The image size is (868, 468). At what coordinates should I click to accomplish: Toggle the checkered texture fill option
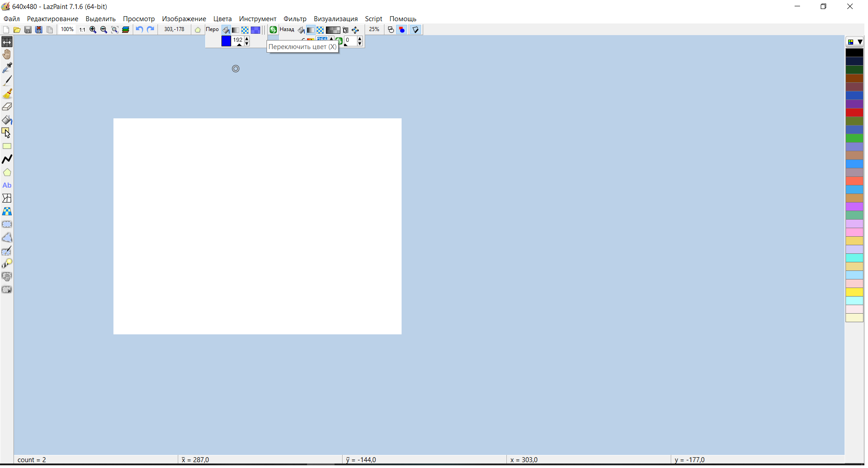point(245,30)
